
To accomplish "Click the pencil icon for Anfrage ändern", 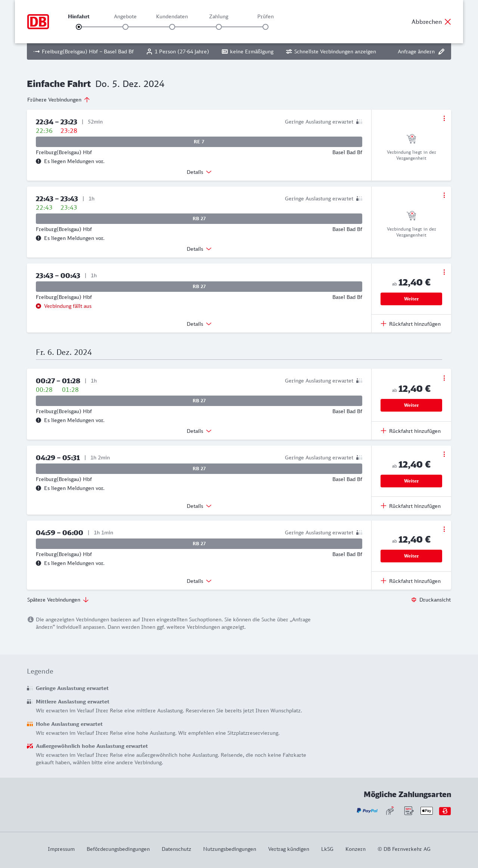I will click(441, 51).
